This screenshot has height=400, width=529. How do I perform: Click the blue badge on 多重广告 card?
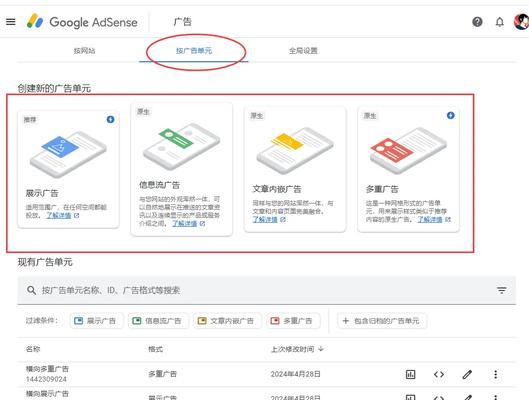(x=450, y=115)
